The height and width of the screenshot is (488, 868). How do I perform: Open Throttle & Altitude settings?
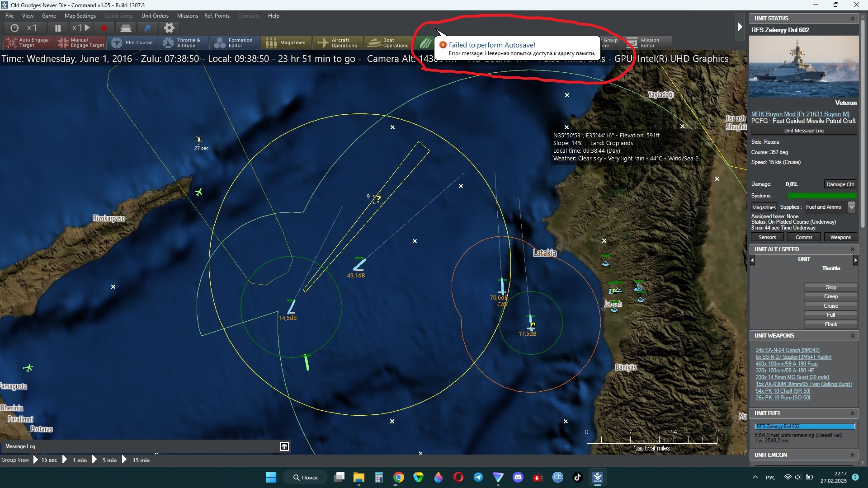click(x=182, y=43)
